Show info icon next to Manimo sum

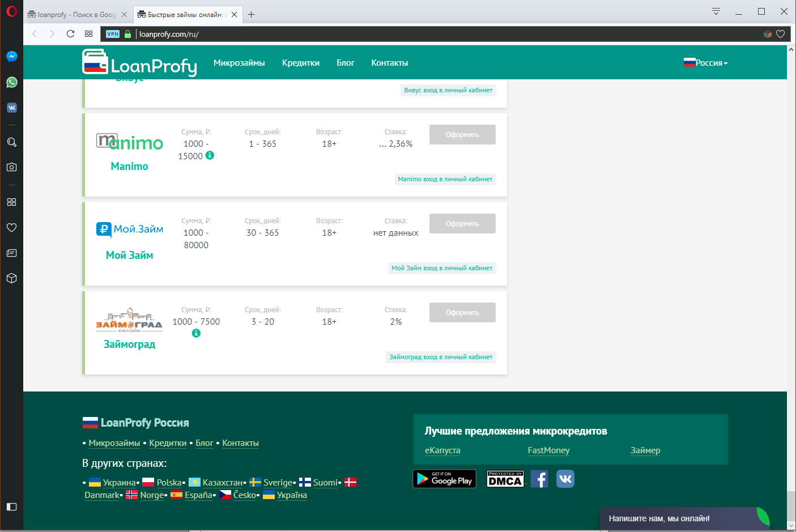(210, 155)
